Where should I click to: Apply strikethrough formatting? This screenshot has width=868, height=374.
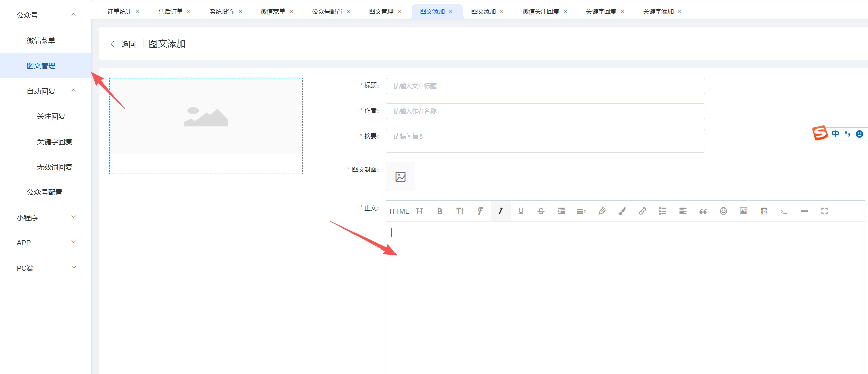click(x=541, y=211)
